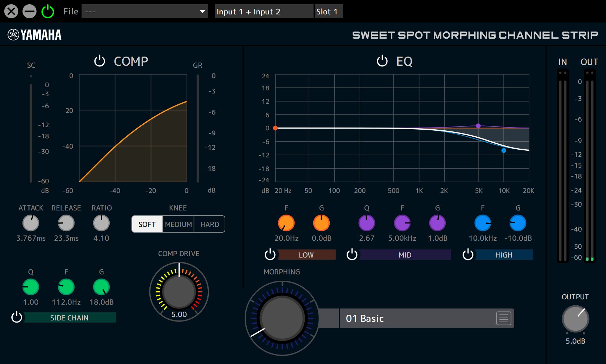Toggle the HIGH band power button
Image resolution: width=606 pixels, height=364 pixels.
[468, 254]
